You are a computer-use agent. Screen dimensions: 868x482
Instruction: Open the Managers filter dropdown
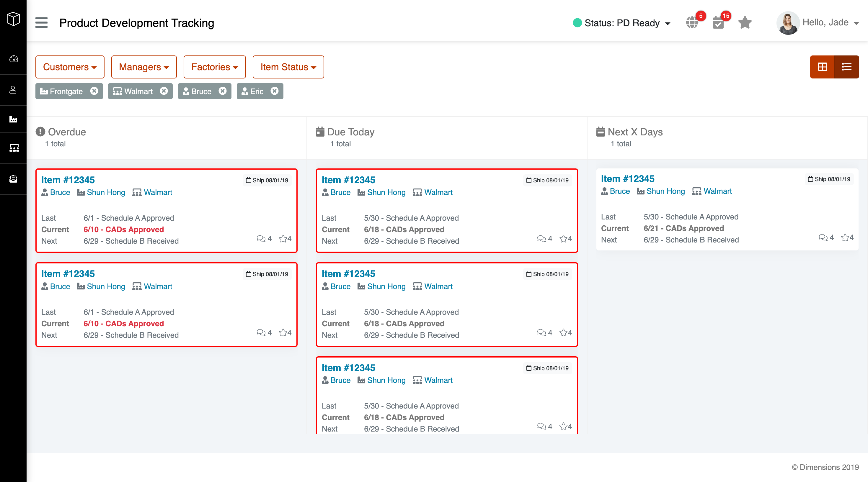coord(144,67)
